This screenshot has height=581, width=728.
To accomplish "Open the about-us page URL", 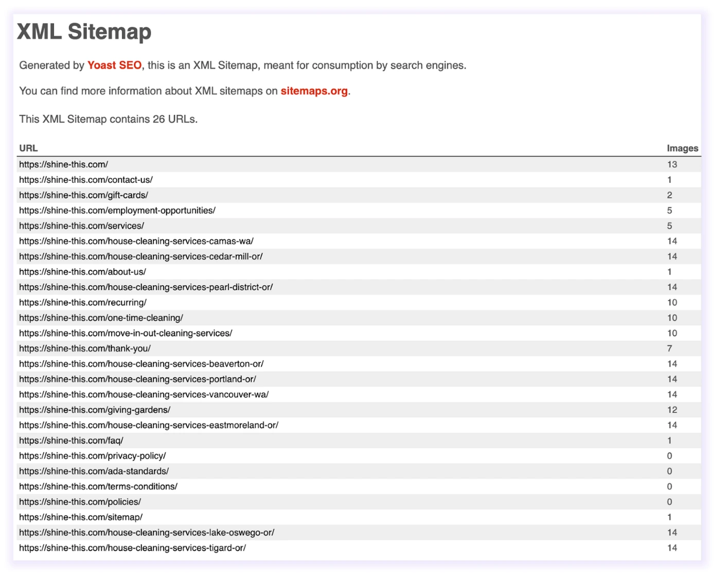I will coord(82,272).
